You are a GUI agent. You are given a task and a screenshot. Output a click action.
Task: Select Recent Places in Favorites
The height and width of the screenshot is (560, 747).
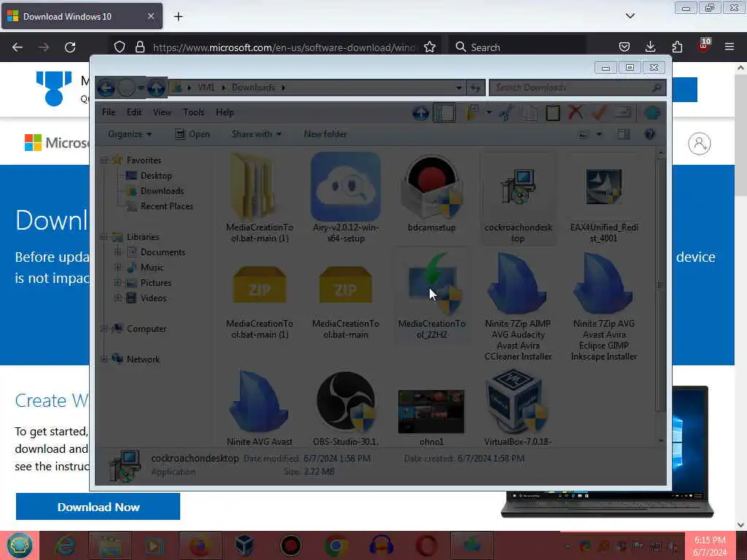(x=160, y=206)
